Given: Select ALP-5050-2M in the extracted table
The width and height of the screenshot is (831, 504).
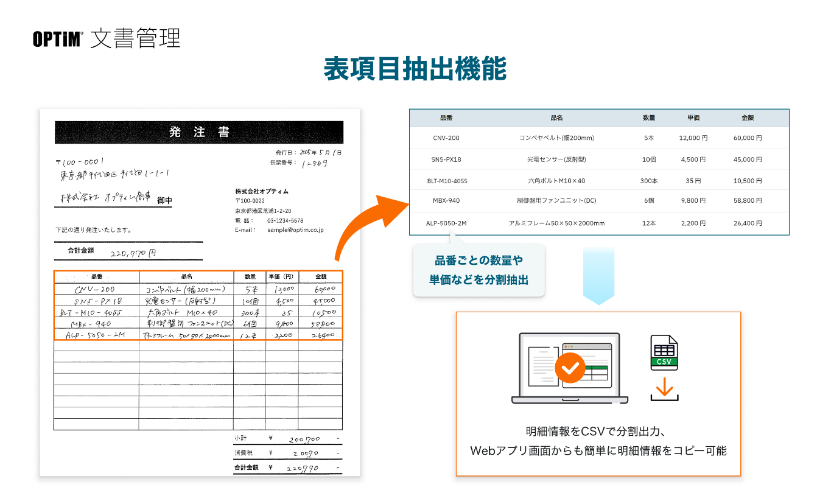Looking at the screenshot, I should [446, 223].
